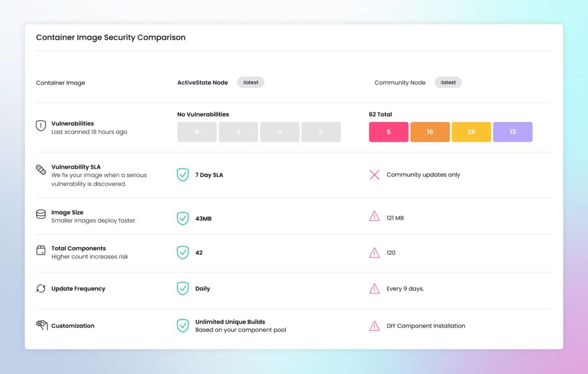Open the Community Node :latest tag selector
This screenshot has width=588, height=374.
[448, 82]
